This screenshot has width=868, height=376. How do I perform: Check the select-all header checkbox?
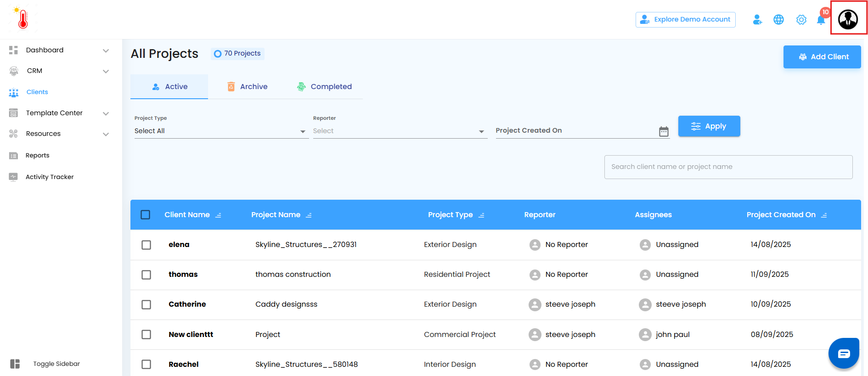tap(146, 215)
